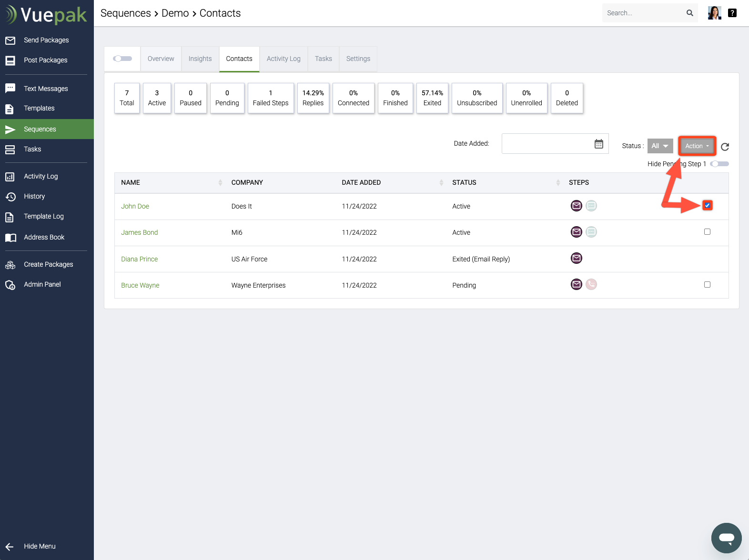Click John Doe's email step icon
The height and width of the screenshot is (560, 749).
pos(577,206)
